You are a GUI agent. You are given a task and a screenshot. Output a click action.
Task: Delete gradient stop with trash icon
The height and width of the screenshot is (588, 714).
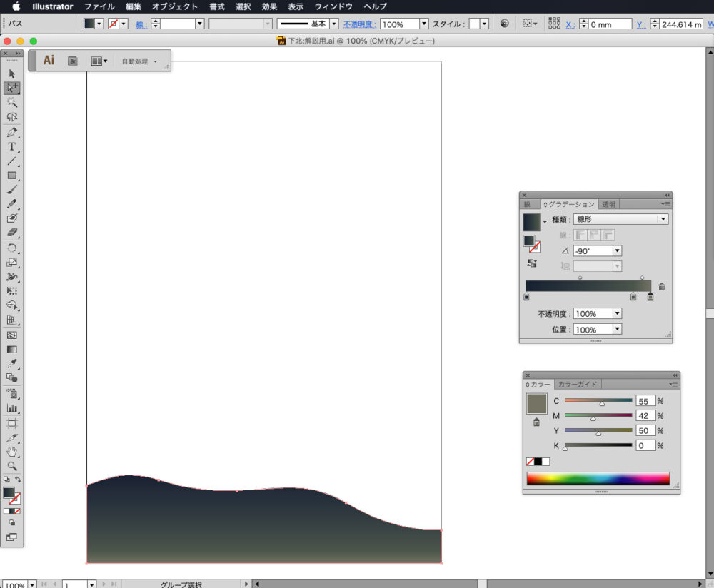tap(662, 287)
